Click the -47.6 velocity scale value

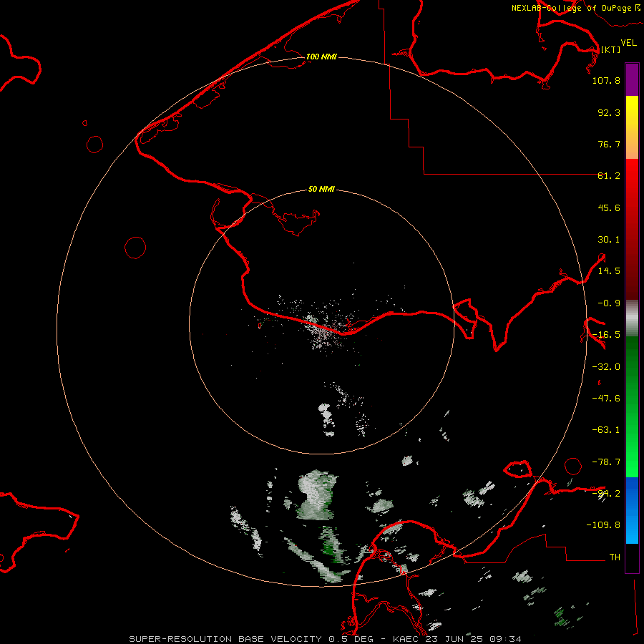[x=606, y=399]
